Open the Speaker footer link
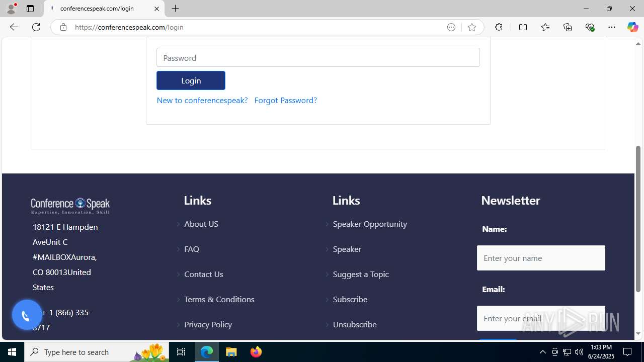 tap(347, 249)
